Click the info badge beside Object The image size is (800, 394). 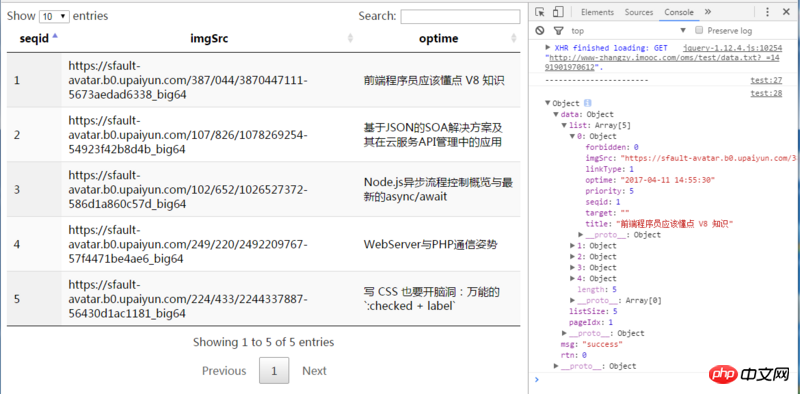point(587,103)
